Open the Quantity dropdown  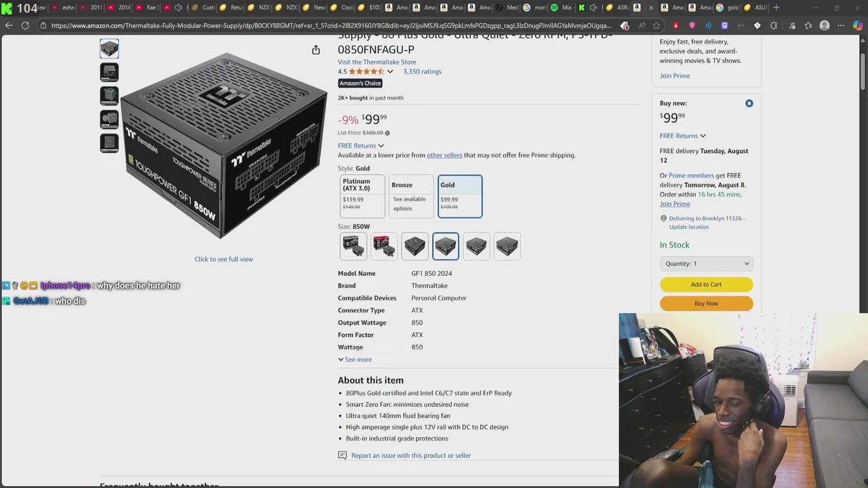pos(706,264)
